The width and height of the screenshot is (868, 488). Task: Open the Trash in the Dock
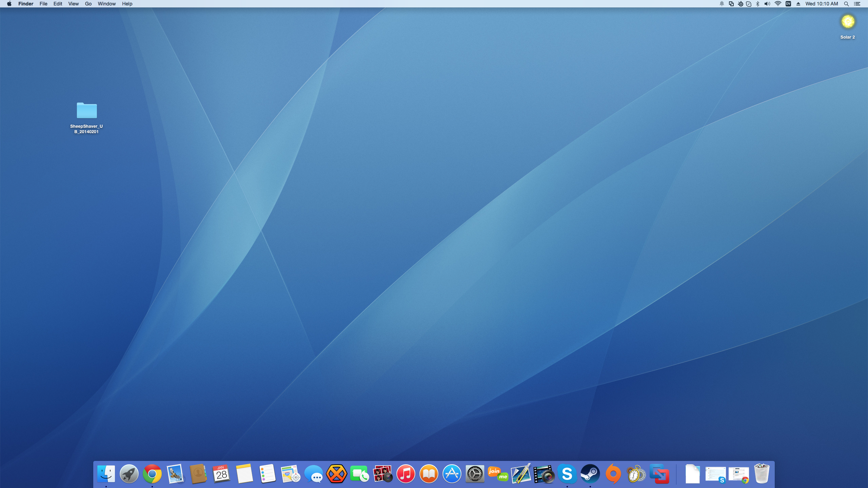click(x=762, y=474)
